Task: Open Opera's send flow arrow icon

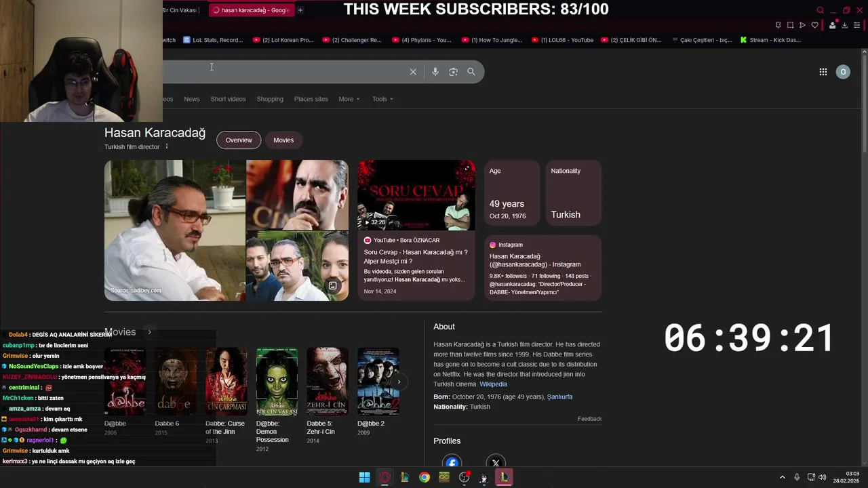Action: [802, 25]
